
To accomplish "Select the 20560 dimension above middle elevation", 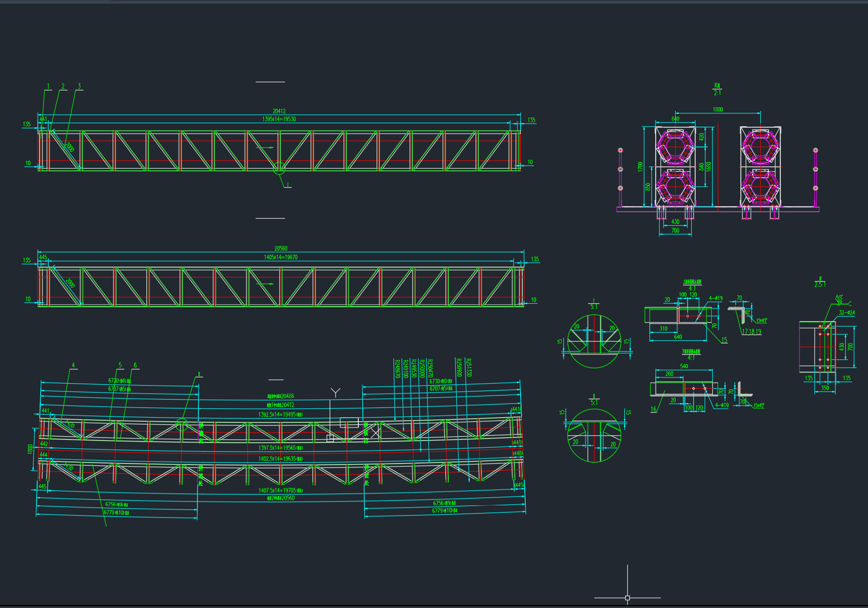I will click(280, 249).
